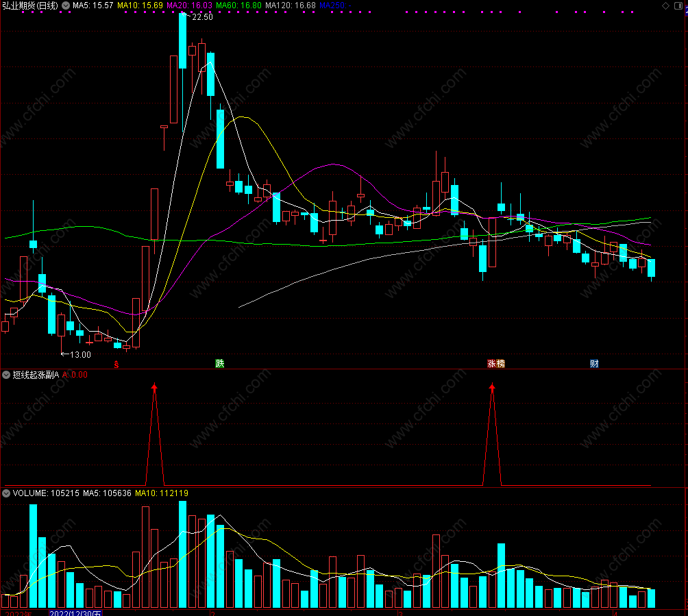The image size is (688, 616).
Task: Click the first red signal arrow peak
Action: point(154,387)
